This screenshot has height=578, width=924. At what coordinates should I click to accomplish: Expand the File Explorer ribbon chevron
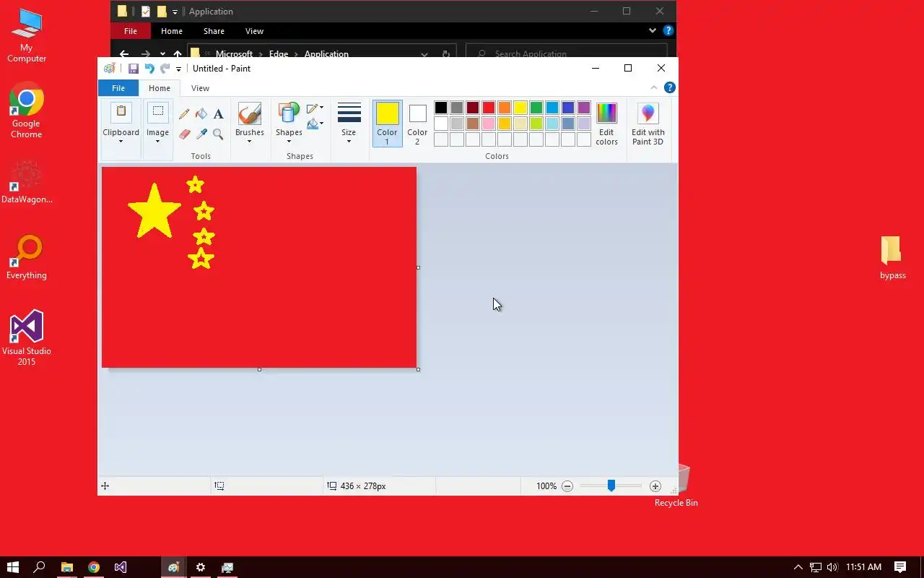click(652, 31)
